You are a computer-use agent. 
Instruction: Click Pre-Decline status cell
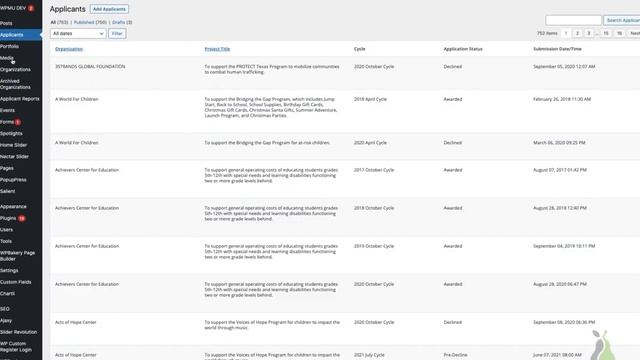[x=456, y=355]
